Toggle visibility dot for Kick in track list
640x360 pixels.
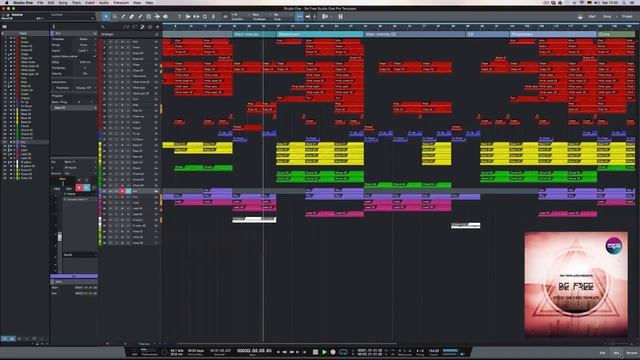(x=11, y=38)
